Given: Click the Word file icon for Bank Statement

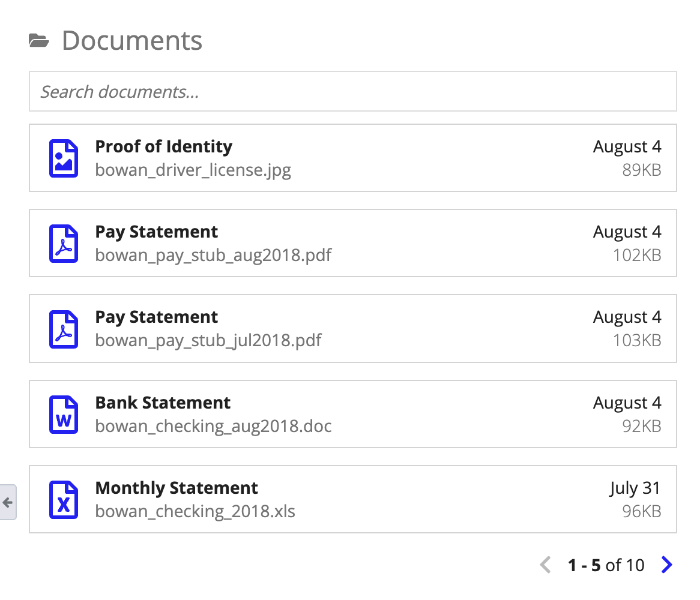Looking at the screenshot, I should point(64,415).
